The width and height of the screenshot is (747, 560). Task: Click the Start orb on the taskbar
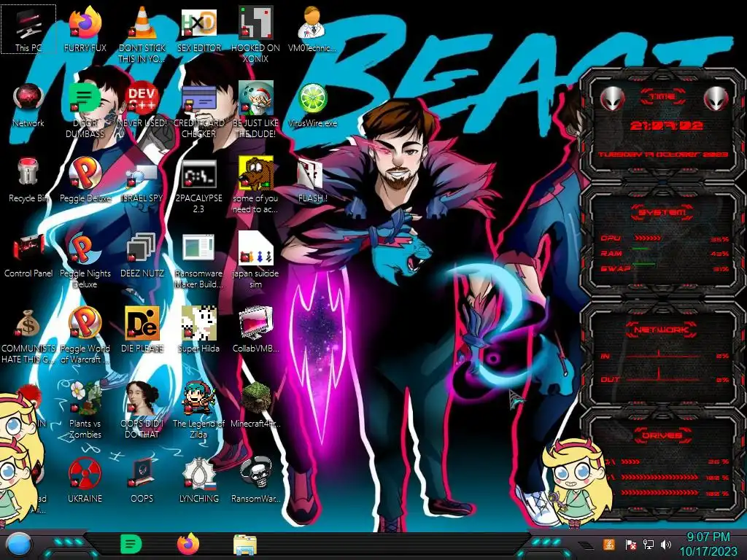pos(18,544)
